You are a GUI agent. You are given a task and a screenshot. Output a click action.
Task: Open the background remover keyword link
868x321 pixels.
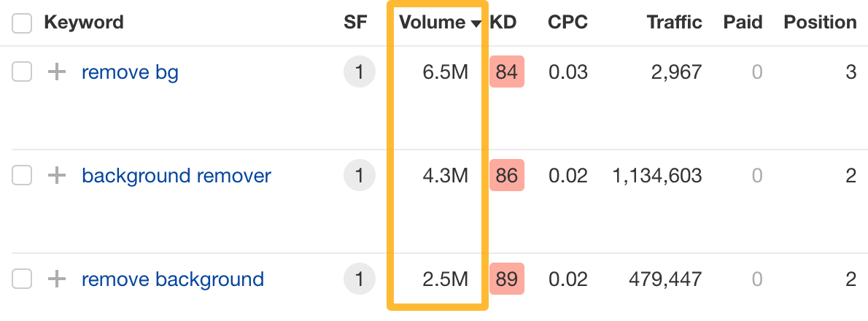coord(177,176)
